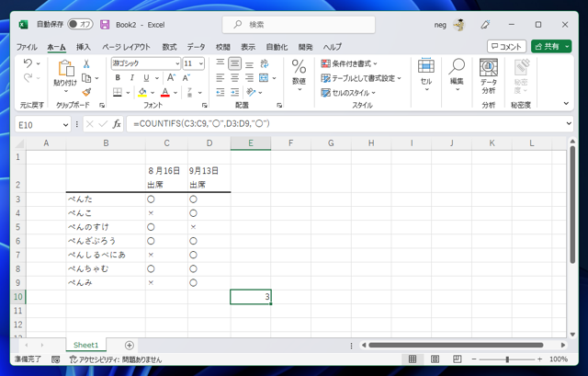Click the Orientation text-angle icon
The height and width of the screenshot is (376, 588).
[x=251, y=92]
